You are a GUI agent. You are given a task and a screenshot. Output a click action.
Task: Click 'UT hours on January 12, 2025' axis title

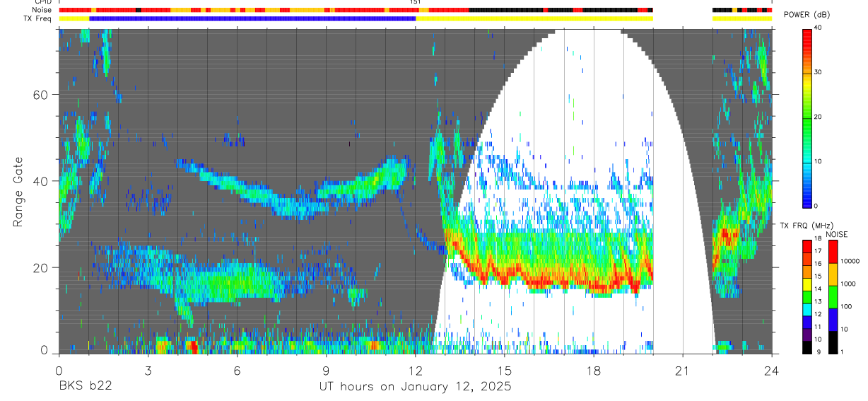[x=415, y=387]
